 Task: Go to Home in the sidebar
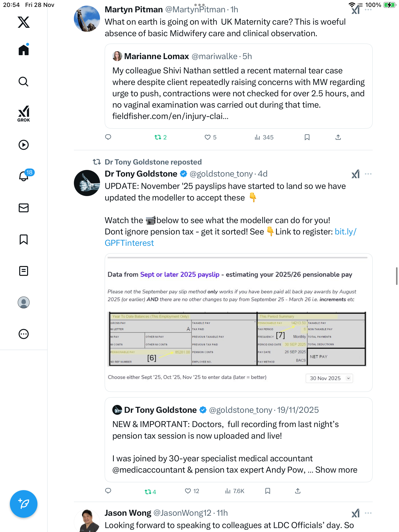click(x=24, y=50)
